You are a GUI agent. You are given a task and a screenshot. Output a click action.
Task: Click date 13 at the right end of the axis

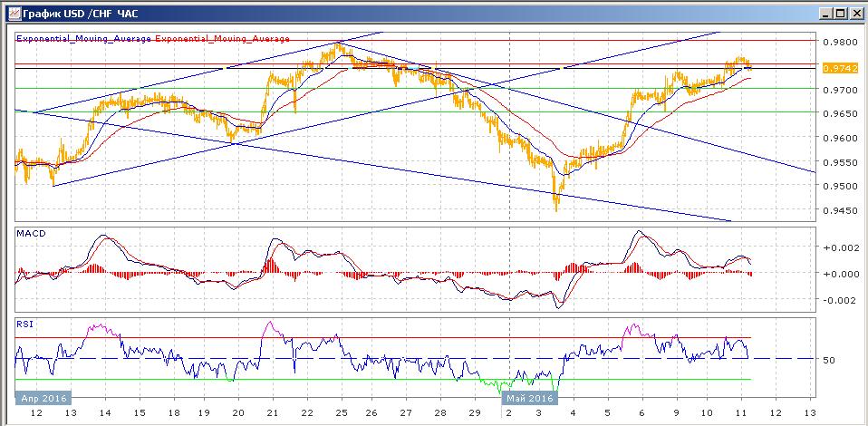click(809, 413)
